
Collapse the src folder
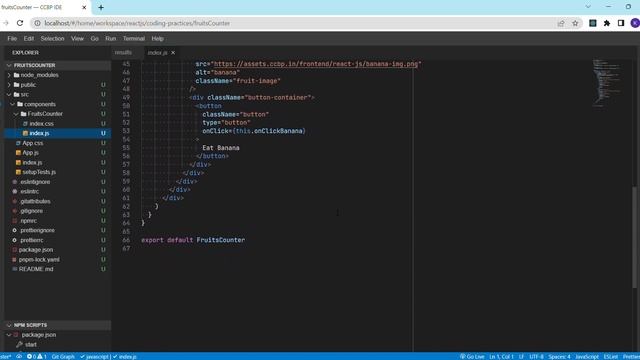[57, 94]
